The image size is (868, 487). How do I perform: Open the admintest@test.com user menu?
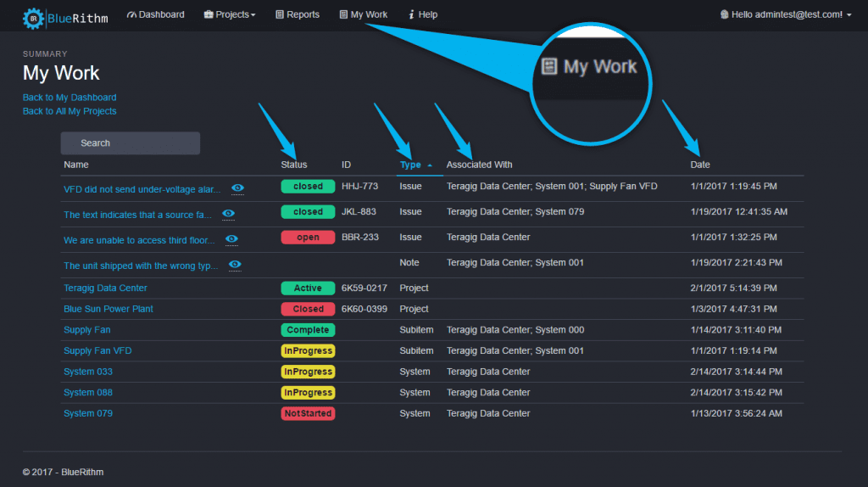[x=786, y=14]
